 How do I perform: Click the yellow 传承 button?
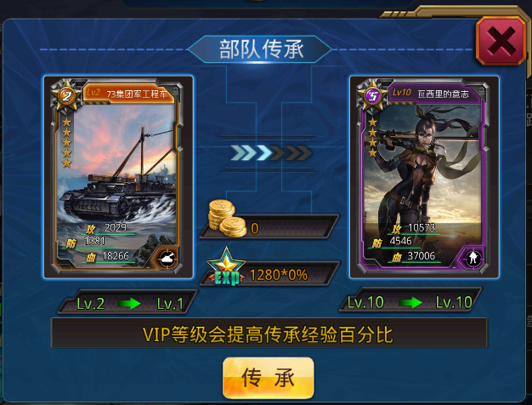pos(268,378)
